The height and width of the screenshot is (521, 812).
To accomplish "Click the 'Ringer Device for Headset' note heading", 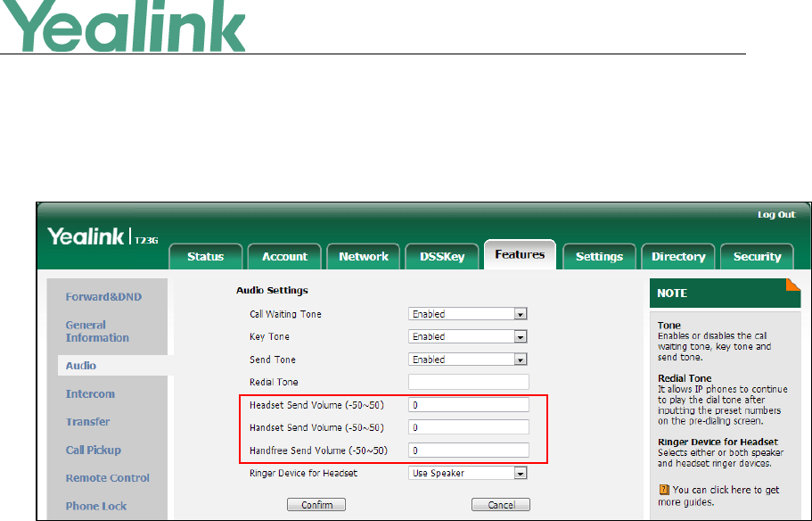I will coord(718,442).
